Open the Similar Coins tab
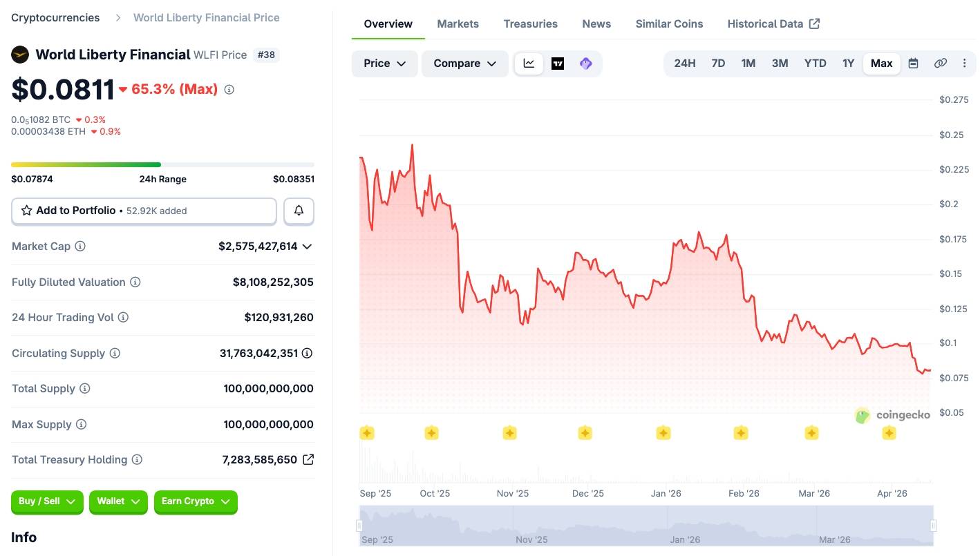 coord(669,23)
